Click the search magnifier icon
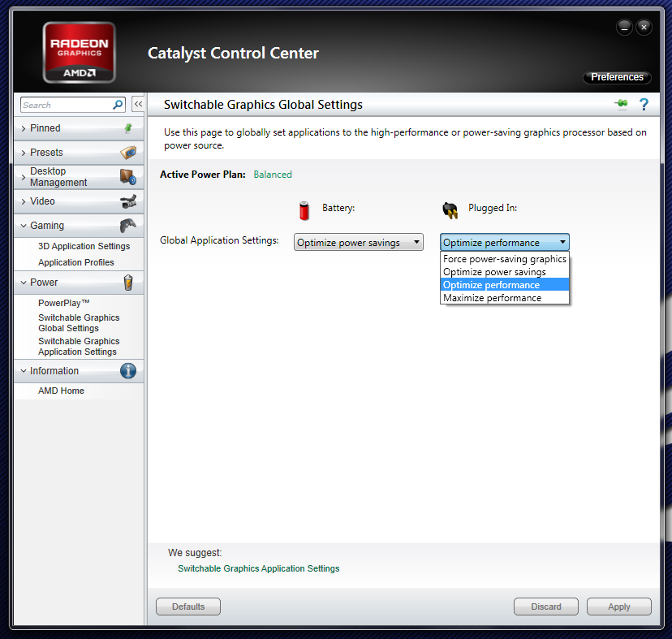672x639 pixels. click(118, 105)
